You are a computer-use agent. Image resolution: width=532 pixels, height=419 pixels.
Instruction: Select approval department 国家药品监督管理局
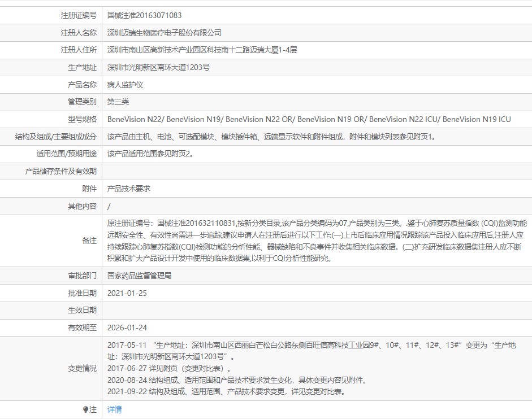tap(139, 276)
